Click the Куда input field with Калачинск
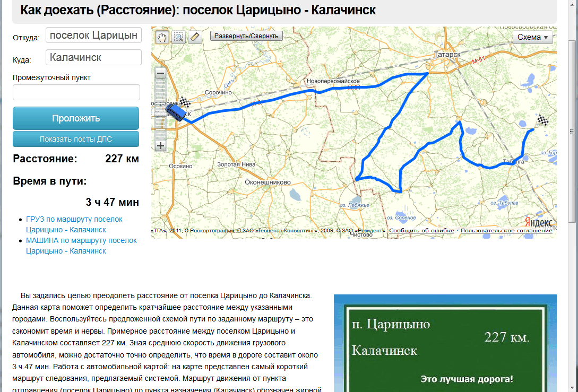 (93, 57)
